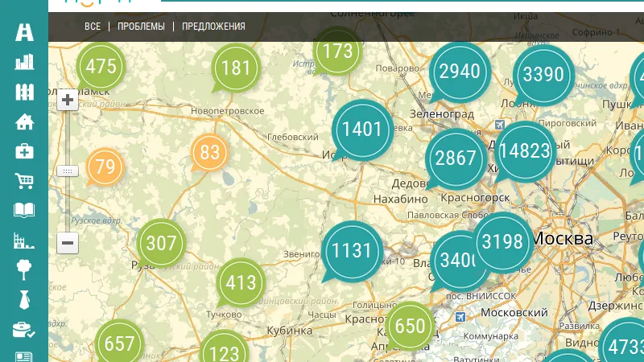This screenshot has width=644, height=362.
Task: Open the newspaper icon at sidebar bottom
Action: (24, 356)
